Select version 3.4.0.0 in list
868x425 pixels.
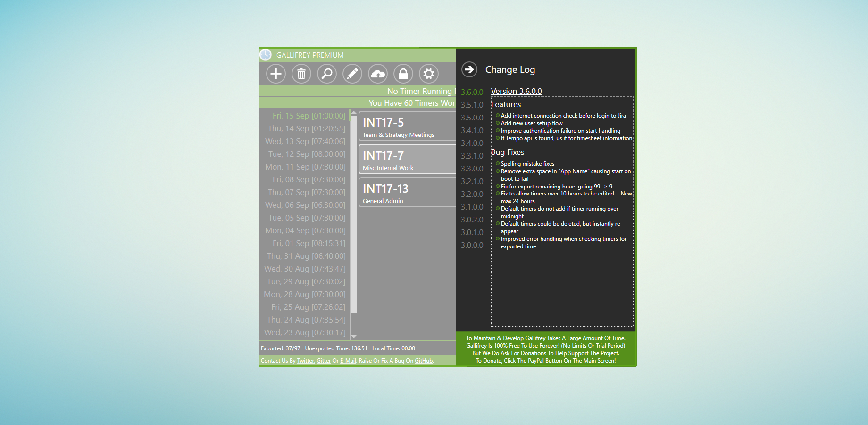(x=472, y=143)
